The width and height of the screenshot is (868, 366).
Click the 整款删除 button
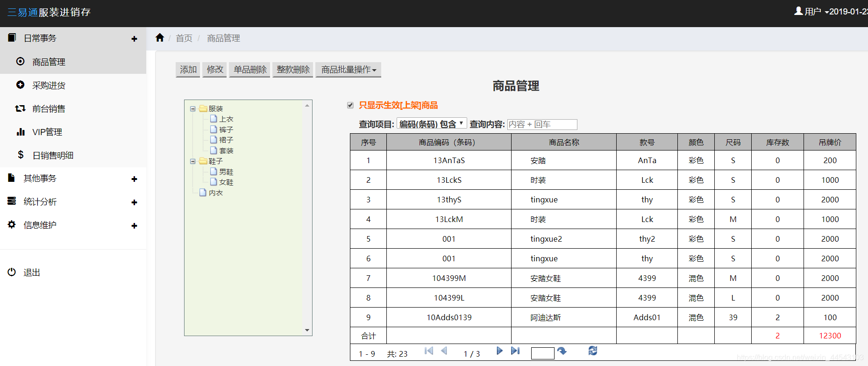pos(293,70)
